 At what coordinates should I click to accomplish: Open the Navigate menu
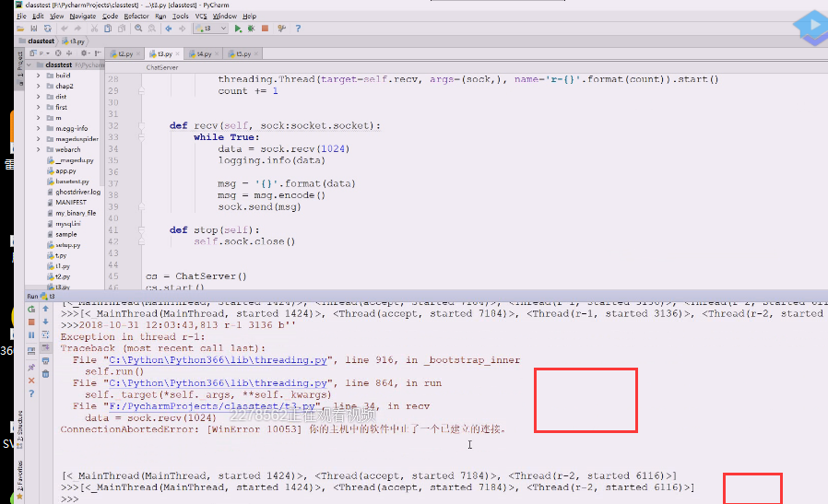[83, 17]
